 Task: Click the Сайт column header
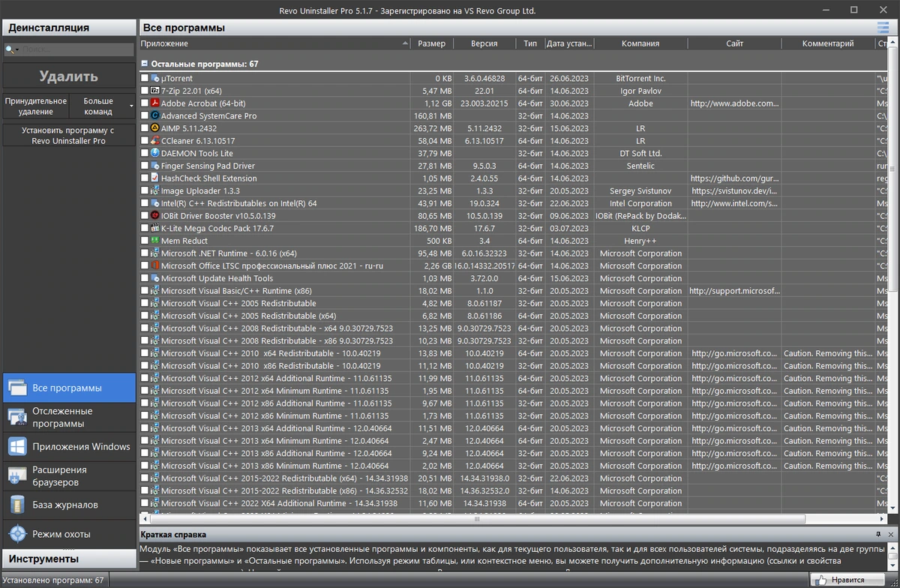tap(734, 43)
